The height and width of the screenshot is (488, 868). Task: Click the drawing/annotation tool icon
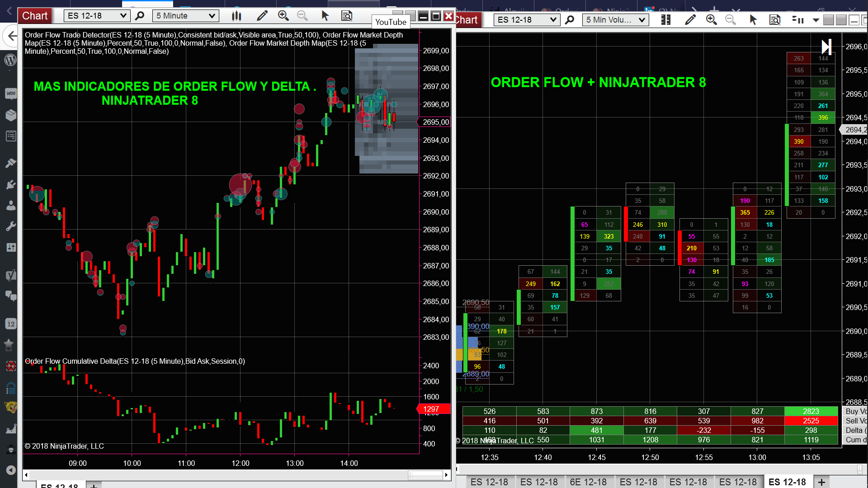(x=262, y=16)
